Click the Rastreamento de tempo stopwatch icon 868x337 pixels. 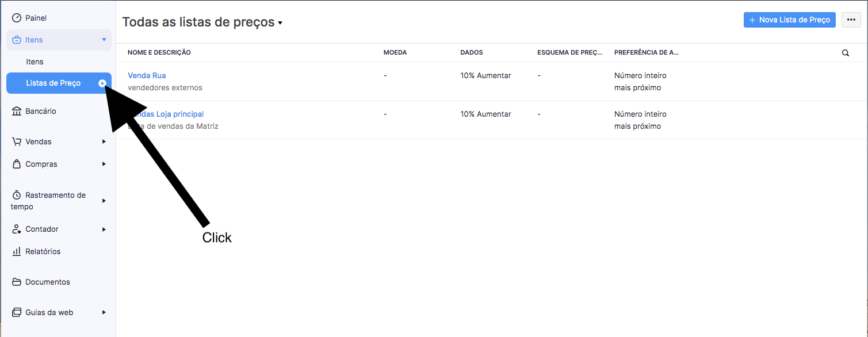tap(17, 195)
